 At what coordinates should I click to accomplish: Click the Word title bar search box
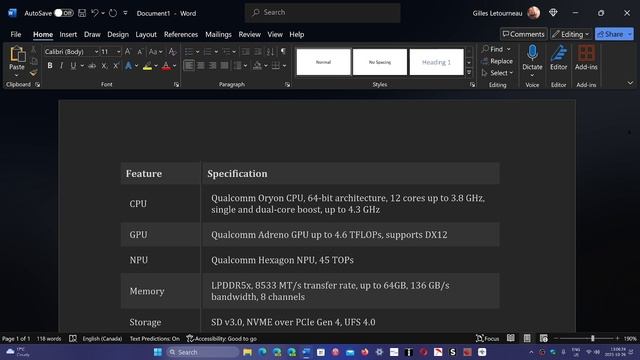click(x=322, y=13)
